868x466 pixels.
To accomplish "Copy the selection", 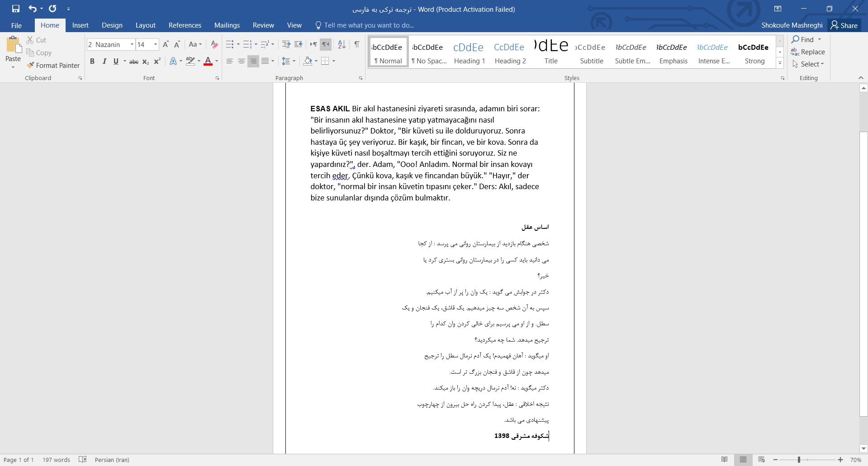I will [39, 52].
